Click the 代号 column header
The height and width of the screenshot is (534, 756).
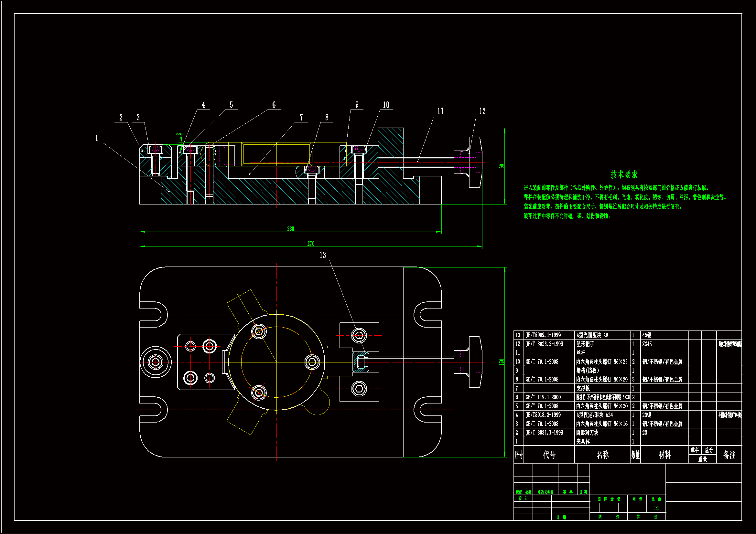(x=549, y=455)
